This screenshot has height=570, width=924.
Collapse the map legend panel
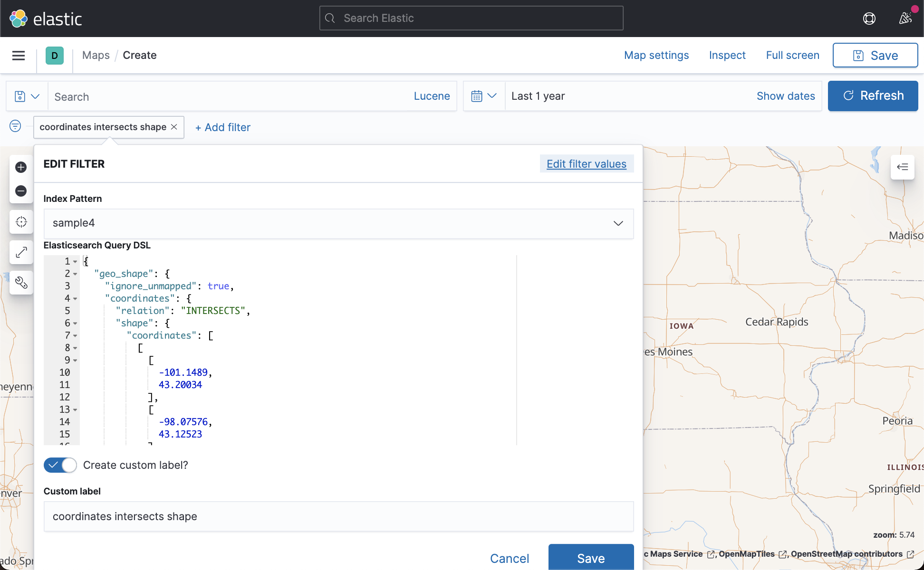902,167
